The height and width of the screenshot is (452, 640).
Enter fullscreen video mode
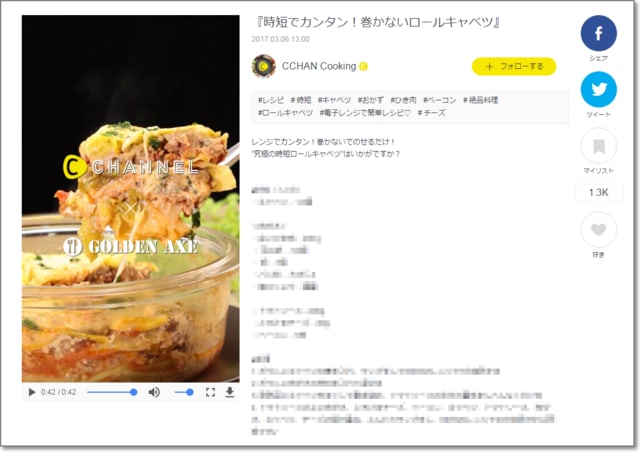click(210, 392)
